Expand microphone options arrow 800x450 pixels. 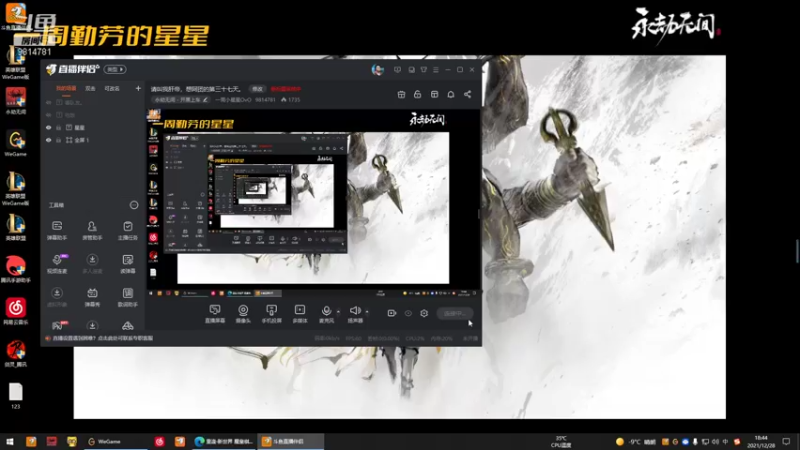point(338,311)
